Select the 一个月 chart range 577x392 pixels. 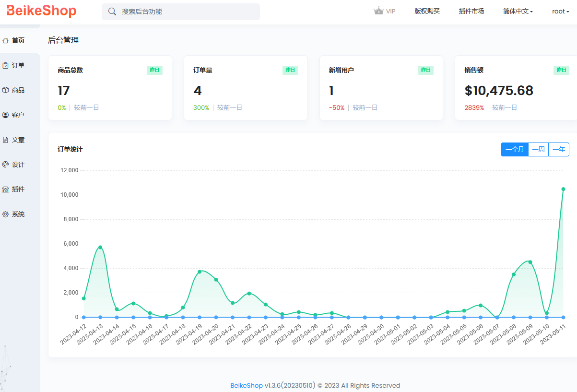515,149
